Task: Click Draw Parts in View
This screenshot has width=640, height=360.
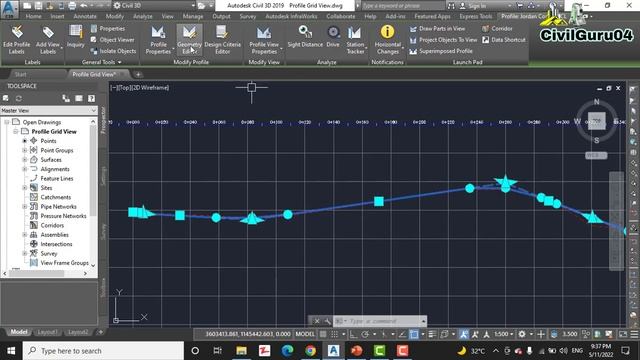Action: coord(437,29)
